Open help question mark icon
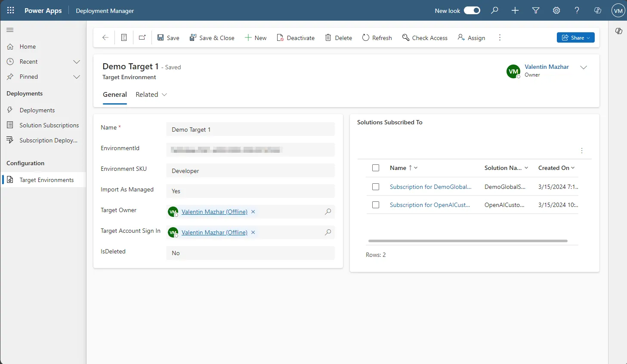Viewport: 627px width, 364px height. (577, 10)
